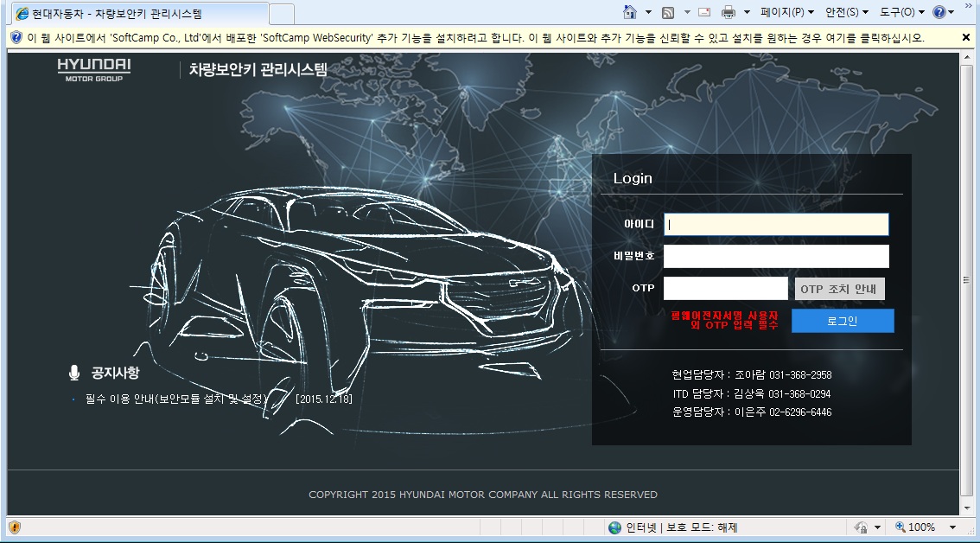The width and height of the screenshot is (980, 543).
Task: Click the 100% zoom level button
Action: tap(916, 527)
